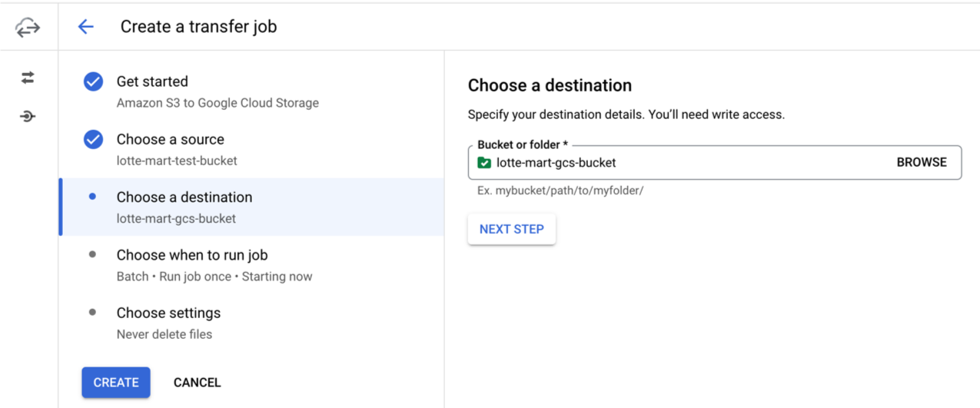Screen dimensions: 980x408
Task: Click the Choose a source checkmark icon
Action: (93, 139)
